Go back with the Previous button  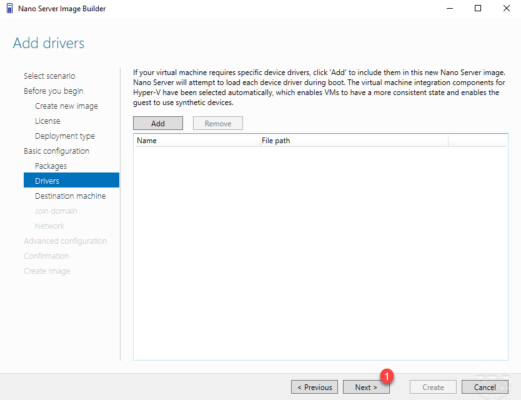(314, 387)
